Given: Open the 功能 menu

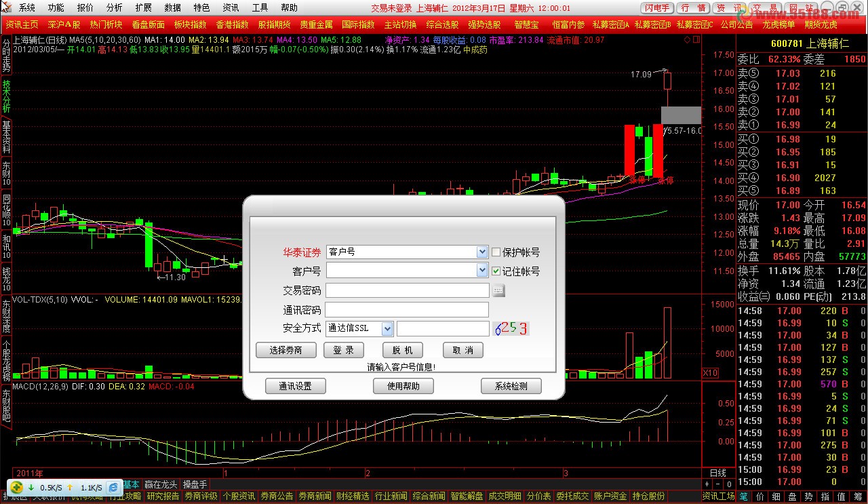Looking at the screenshot, I should [56, 8].
